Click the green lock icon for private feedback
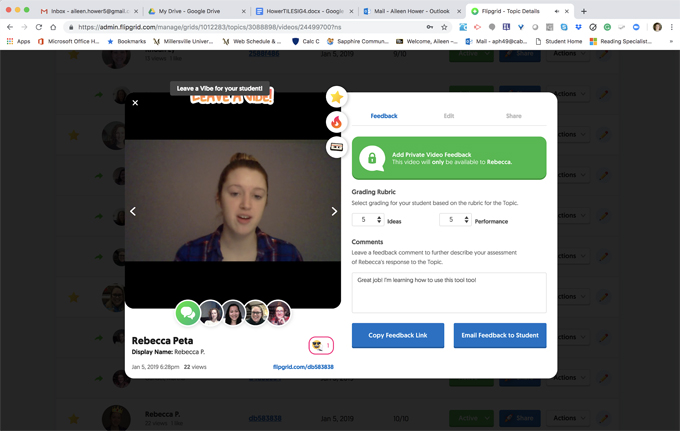 pyautogui.click(x=372, y=158)
